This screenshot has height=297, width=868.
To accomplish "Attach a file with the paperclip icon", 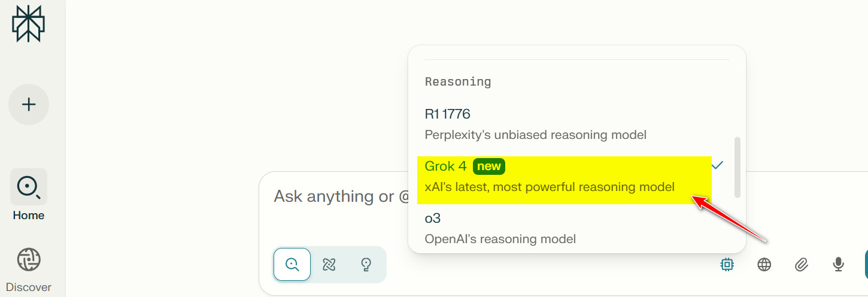I will pos(801,264).
